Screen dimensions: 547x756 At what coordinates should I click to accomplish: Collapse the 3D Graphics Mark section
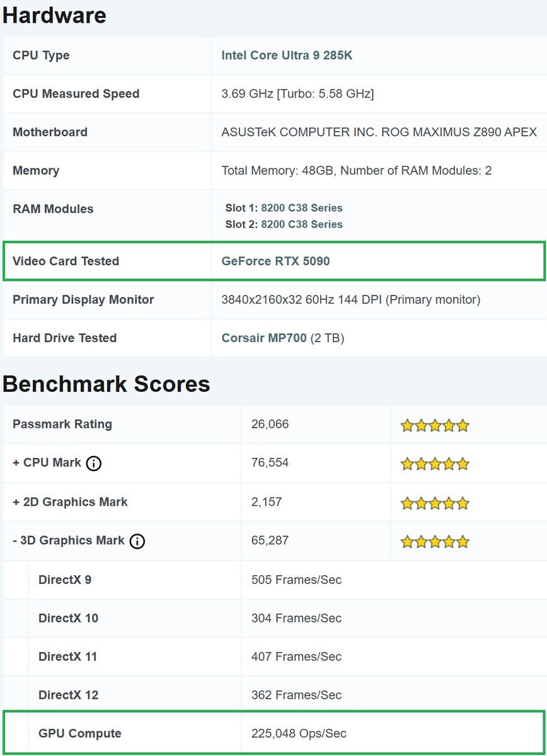point(68,541)
